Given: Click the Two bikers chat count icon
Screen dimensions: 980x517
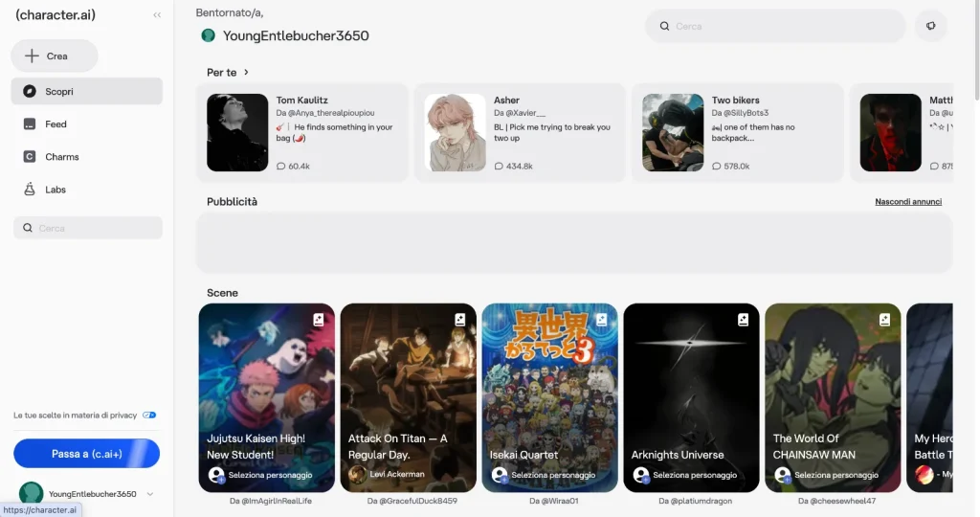Looking at the screenshot, I should click(716, 167).
